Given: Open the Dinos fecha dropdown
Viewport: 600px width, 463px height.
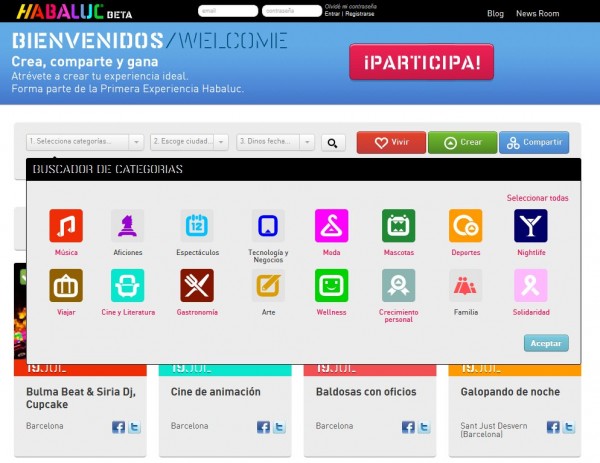Looking at the screenshot, I should (276, 142).
